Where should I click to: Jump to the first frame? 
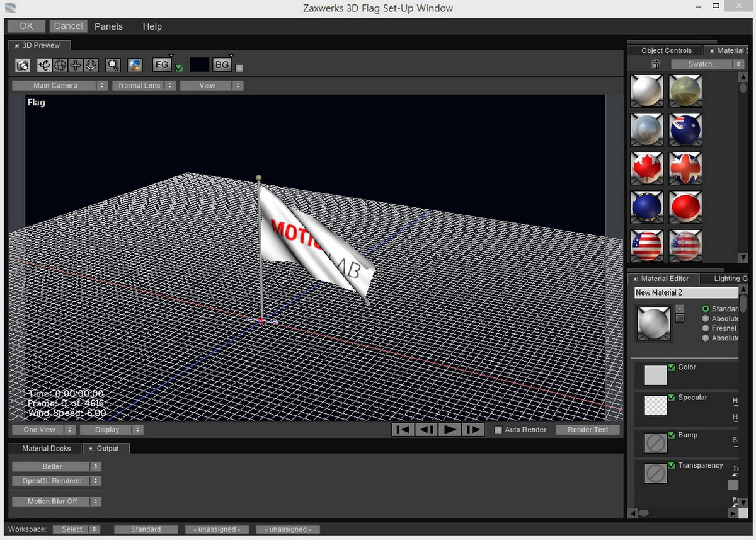[x=403, y=430]
